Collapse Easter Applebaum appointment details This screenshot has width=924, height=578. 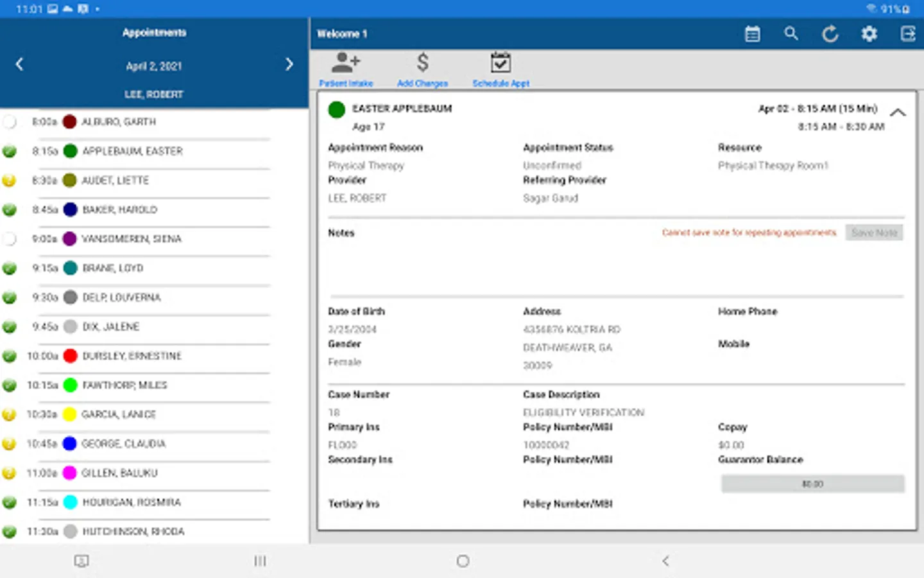(898, 112)
